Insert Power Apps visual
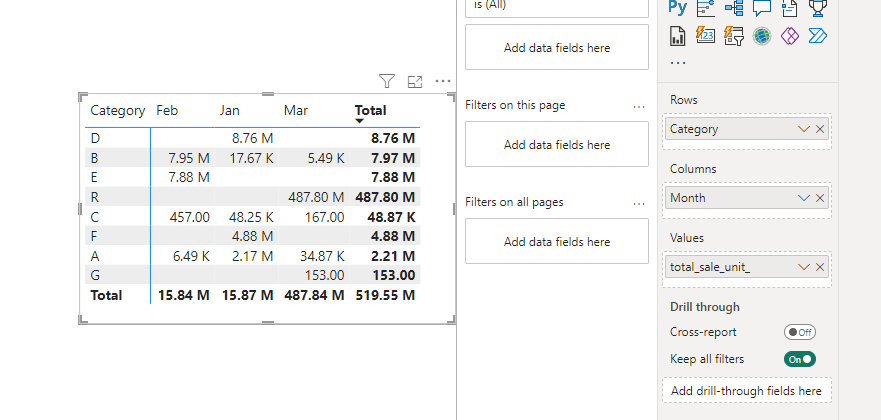 pyautogui.click(x=790, y=36)
